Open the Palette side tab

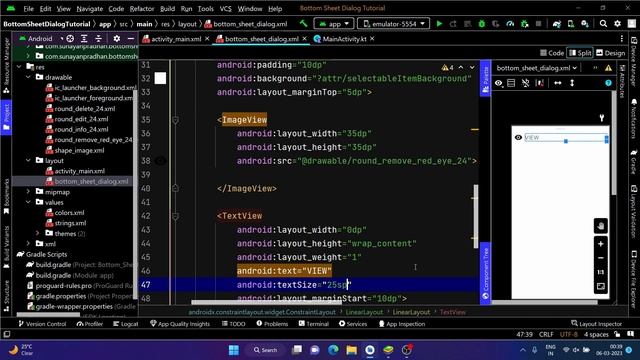(485, 79)
